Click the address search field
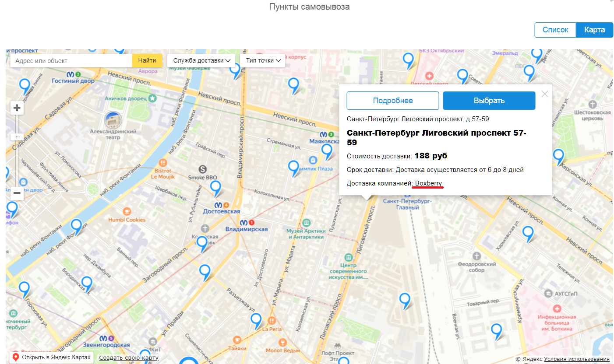This screenshot has height=364, width=614. 71,61
